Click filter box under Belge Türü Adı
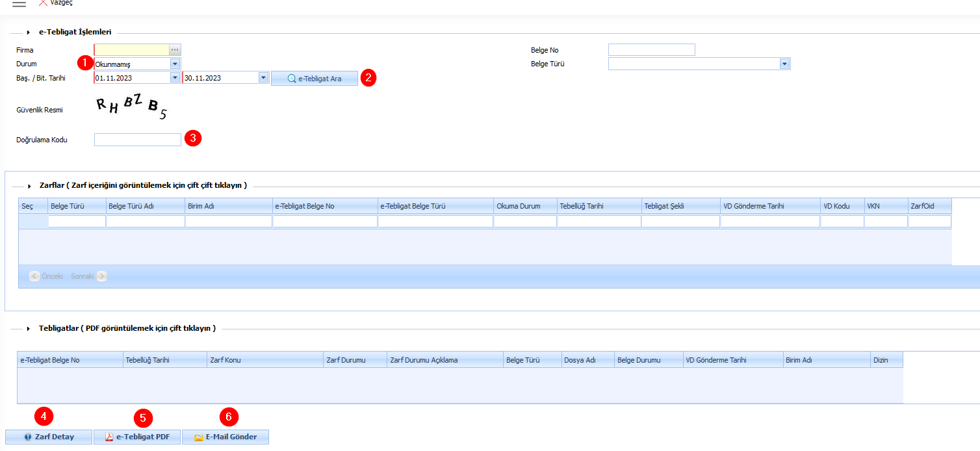Image resolution: width=980 pixels, height=451 pixels. coord(146,222)
